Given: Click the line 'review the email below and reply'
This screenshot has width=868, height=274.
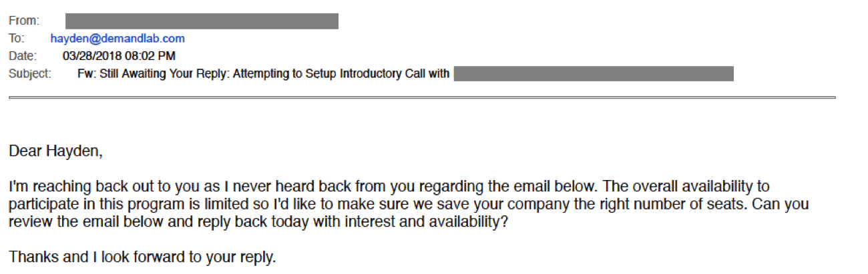Looking at the screenshot, I should [260, 221].
